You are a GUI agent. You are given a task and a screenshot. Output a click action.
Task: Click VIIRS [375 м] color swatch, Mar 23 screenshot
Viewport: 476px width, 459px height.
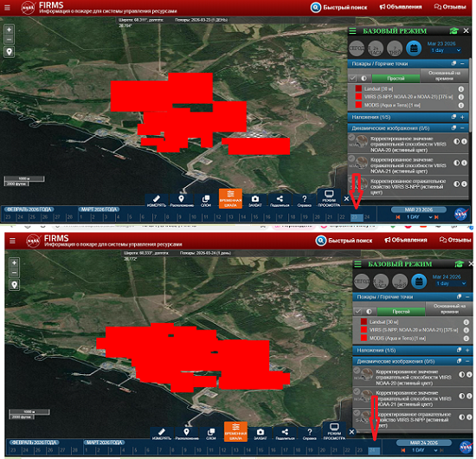tap(358, 97)
